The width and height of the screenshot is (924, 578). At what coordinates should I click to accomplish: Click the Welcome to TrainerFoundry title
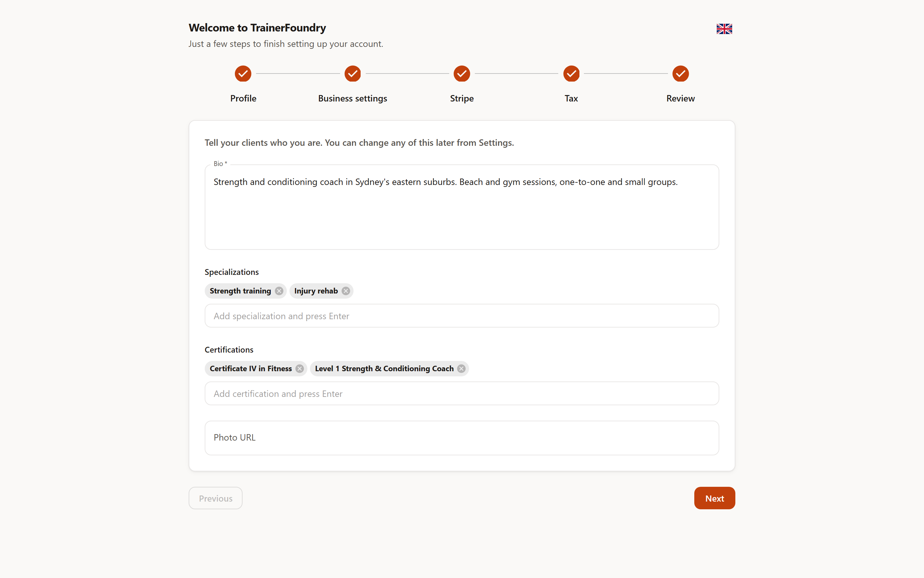coord(257,28)
